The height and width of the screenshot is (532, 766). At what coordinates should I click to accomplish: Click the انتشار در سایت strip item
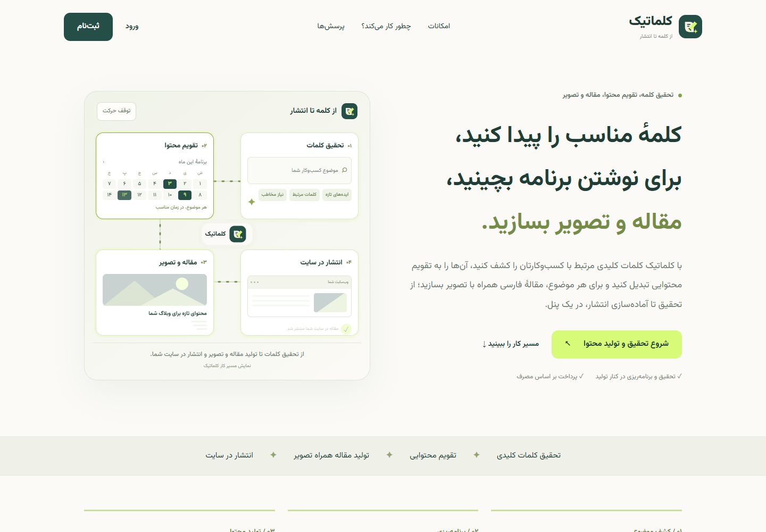(x=229, y=455)
